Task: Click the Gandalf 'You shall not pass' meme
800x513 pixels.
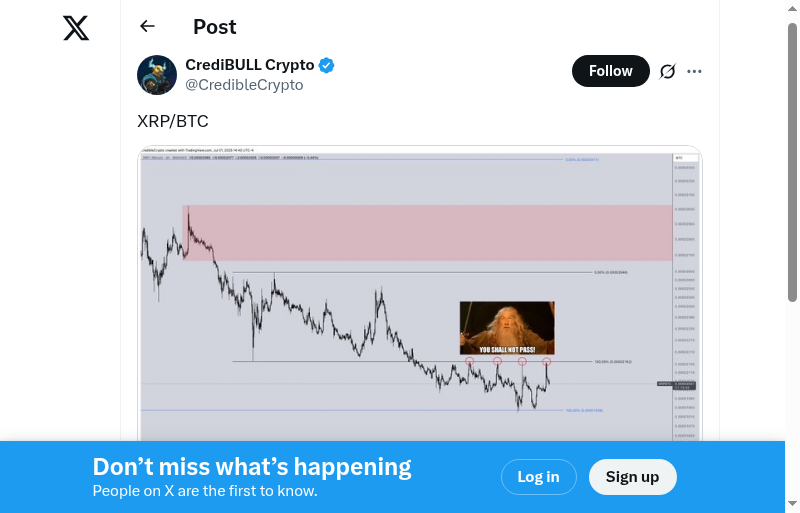Action: (x=507, y=328)
